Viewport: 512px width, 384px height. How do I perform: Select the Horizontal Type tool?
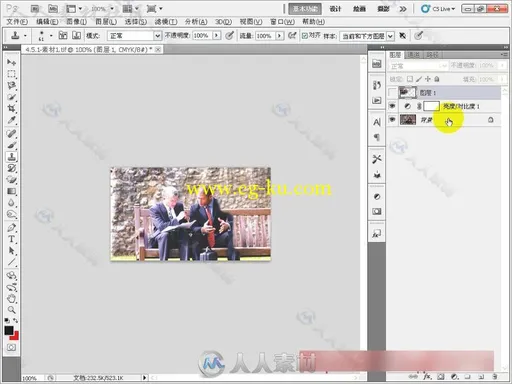(11, 239)
